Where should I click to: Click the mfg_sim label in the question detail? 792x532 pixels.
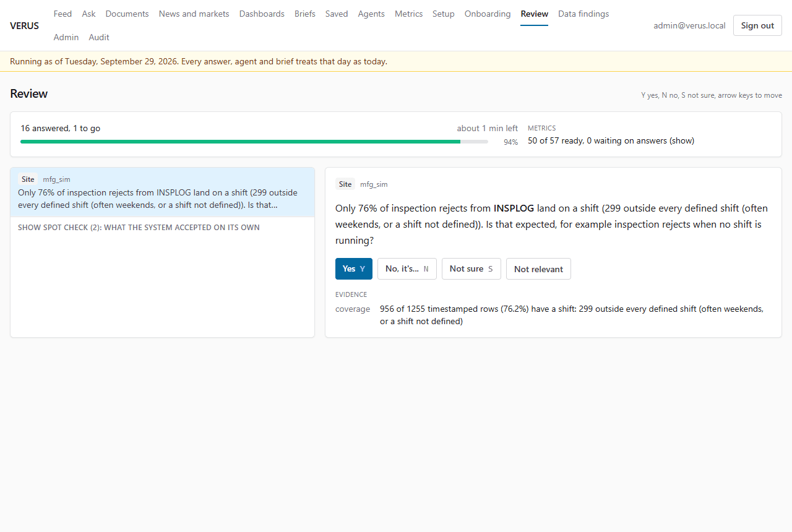click(374, 184)
